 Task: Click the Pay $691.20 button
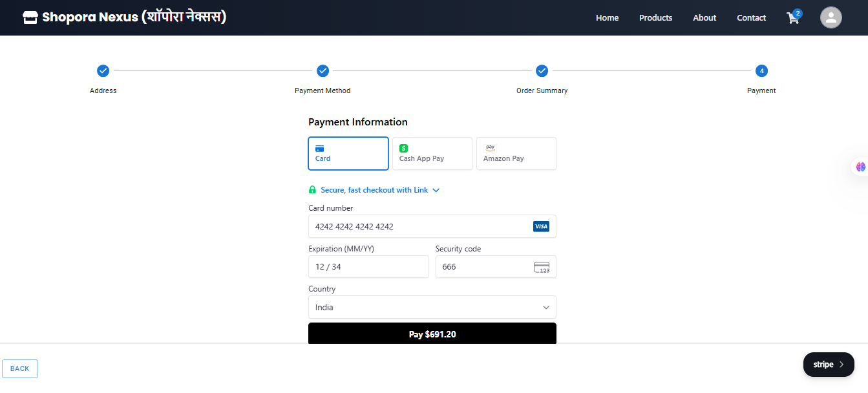coord(432,334)
